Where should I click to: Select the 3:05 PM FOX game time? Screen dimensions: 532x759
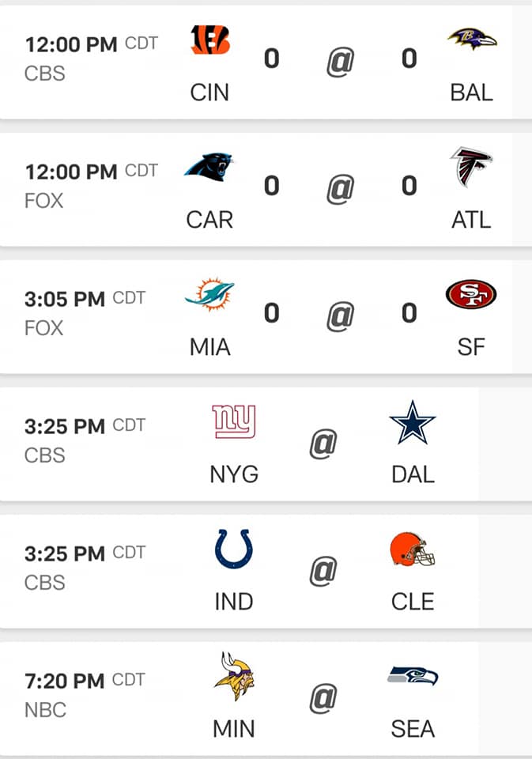(65, 299)
